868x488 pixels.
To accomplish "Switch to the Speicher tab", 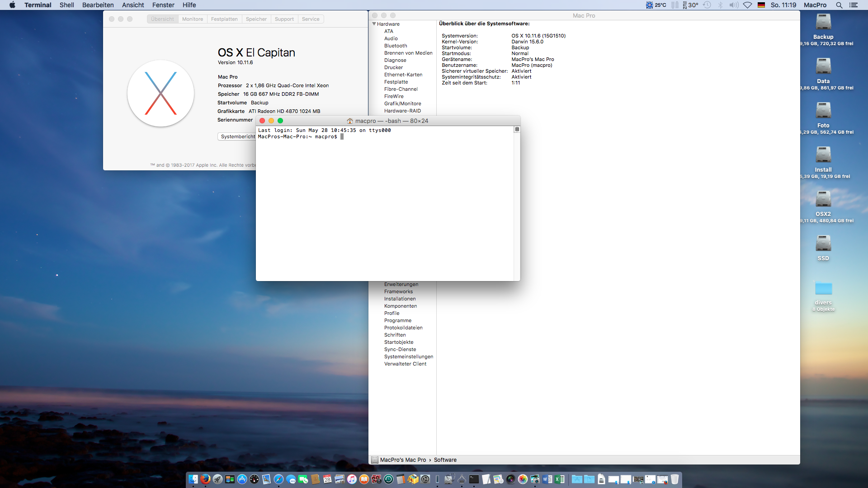I will tap(256, 19).
